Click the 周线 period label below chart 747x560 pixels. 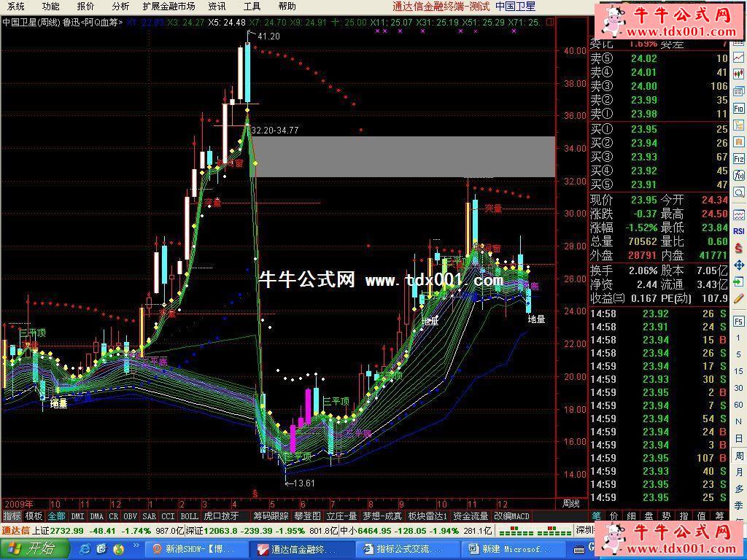570,504
